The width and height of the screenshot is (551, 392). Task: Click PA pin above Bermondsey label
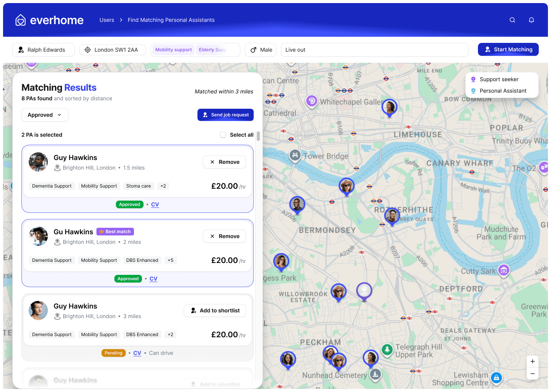coord(297,205)
